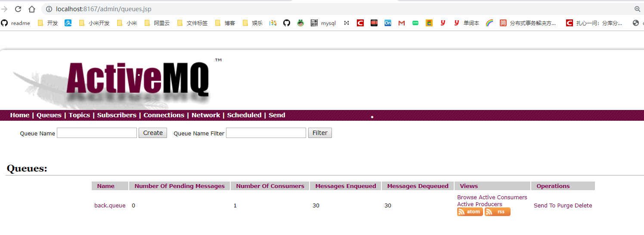Open the rainbow bookmark icon
The image size is (644, 235).
click(x=489, y=23)
